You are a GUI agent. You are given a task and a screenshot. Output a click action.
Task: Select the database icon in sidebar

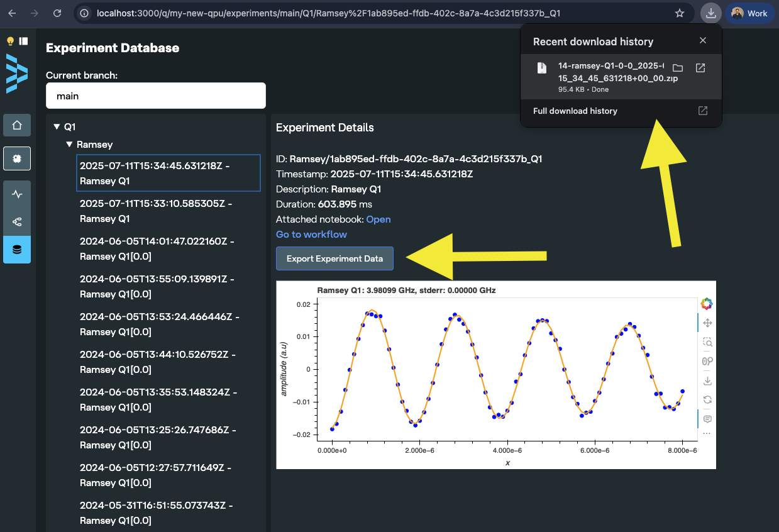click(17, 250)
